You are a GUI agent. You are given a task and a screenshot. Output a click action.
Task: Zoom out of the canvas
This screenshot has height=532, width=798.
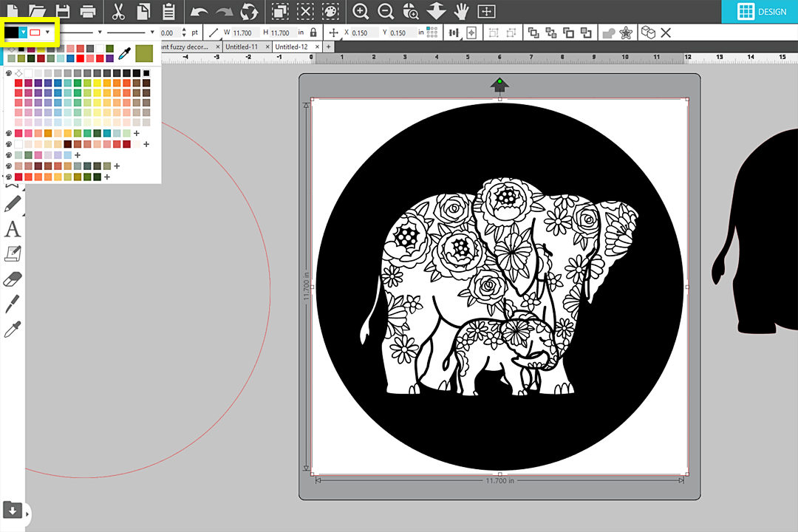386,10
